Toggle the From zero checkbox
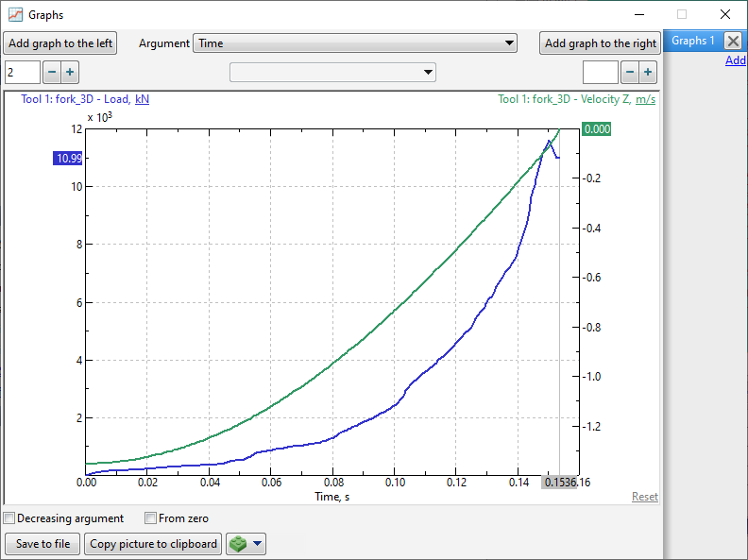This screenshot has height=560, width=748. [x=150, y=518]
